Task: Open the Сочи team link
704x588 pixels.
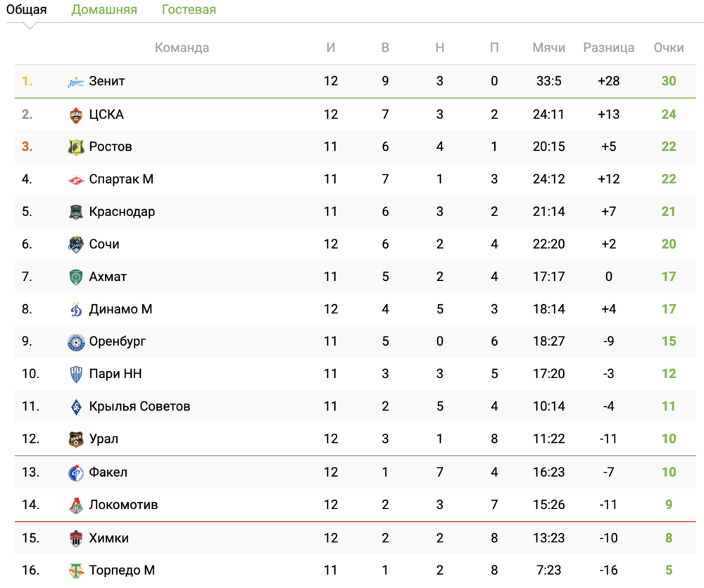Action: [x=104, y=244]
